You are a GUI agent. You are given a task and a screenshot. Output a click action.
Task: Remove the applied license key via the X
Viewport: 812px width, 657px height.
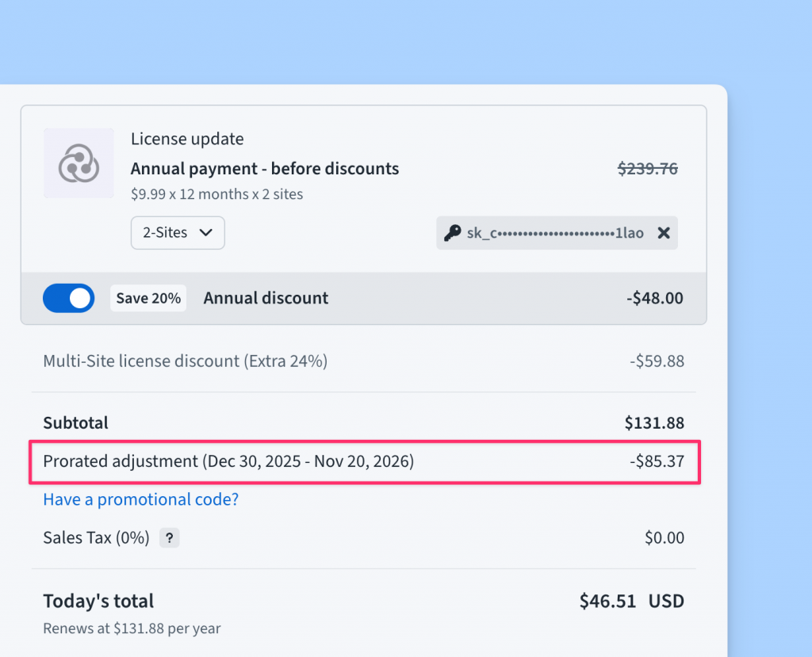point(664,232)
